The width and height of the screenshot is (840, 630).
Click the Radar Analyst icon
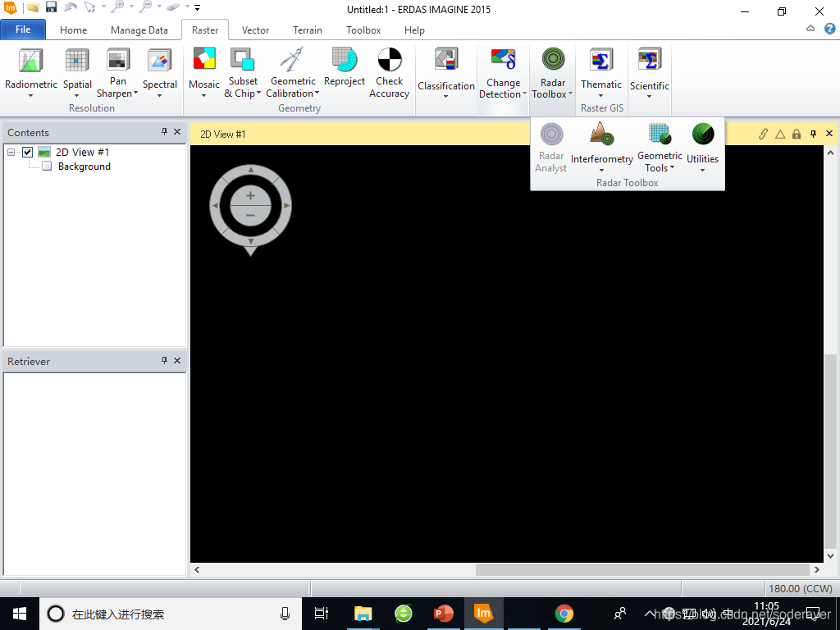(x=551, y=134)
